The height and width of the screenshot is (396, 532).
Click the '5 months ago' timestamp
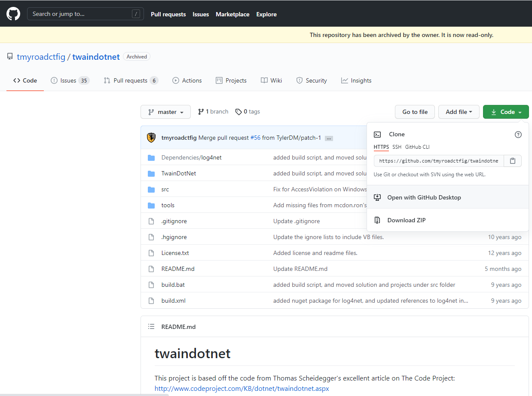click(x=503, y=269)
